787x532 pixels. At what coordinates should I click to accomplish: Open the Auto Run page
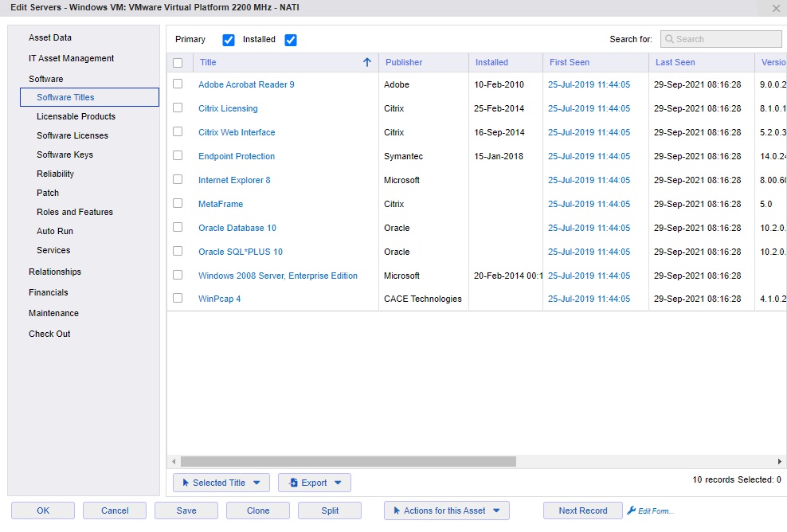pos(55,231)
